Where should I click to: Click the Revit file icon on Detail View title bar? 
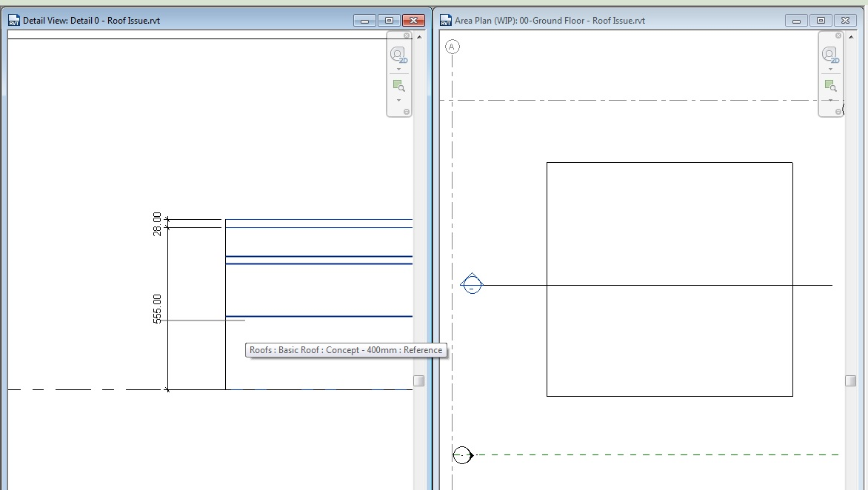point(13,20)
